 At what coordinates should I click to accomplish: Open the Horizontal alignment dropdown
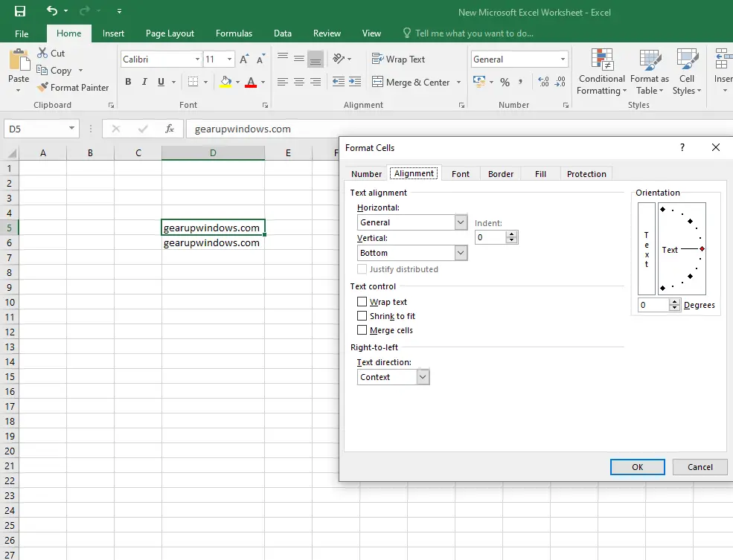(461, 222)
